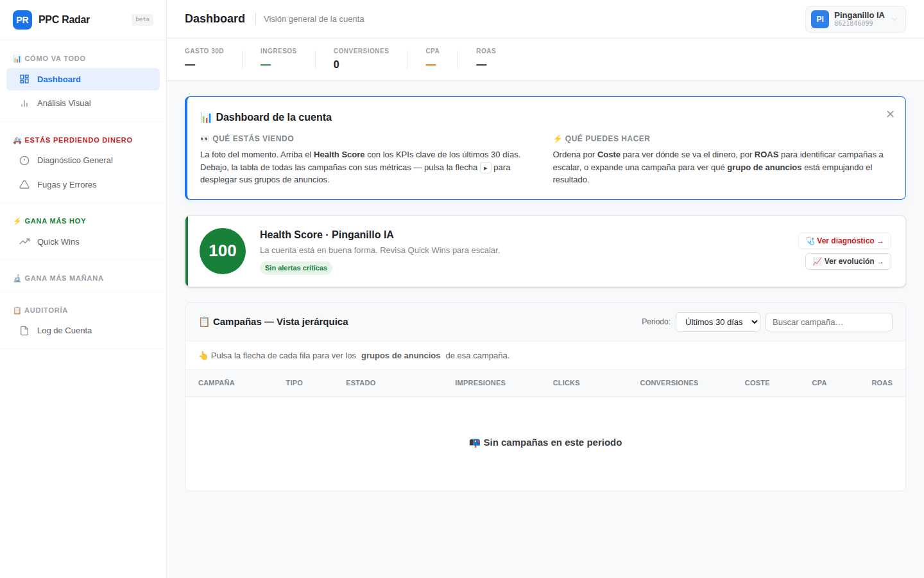Close the Dashboard de la cuenta info panel

pos(890,114)
